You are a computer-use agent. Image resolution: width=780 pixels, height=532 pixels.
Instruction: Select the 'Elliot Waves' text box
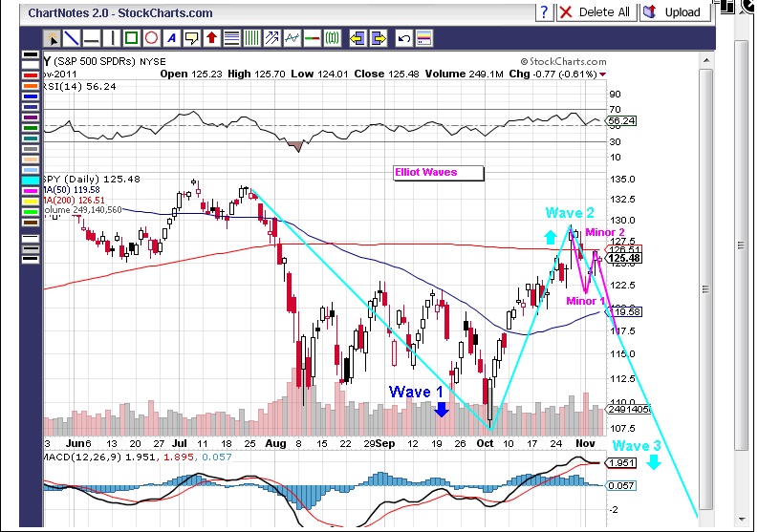[438, 173]
